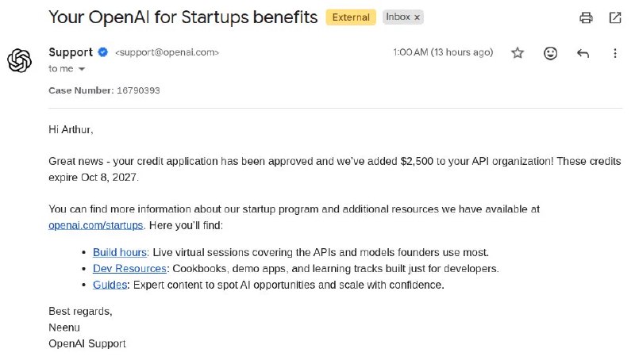Open the three-dot more options menu
635x364 pixels.
pyautogui.click(x=615, y=53)
